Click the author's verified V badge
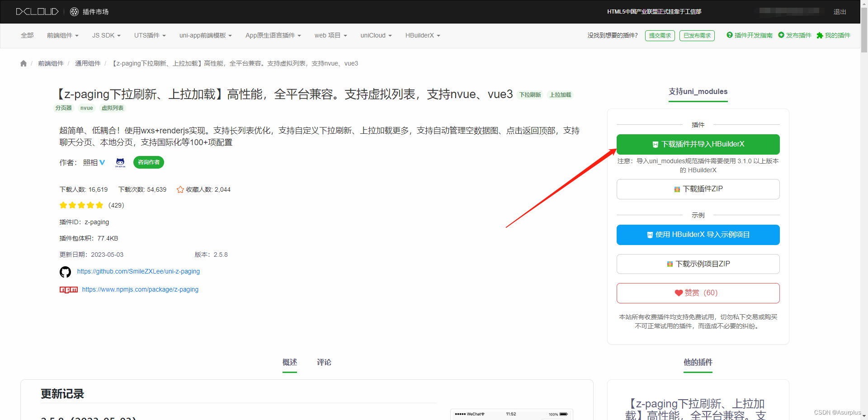Image resolution: width=868 pixels, height=420 pixels. tap(102, 162)
